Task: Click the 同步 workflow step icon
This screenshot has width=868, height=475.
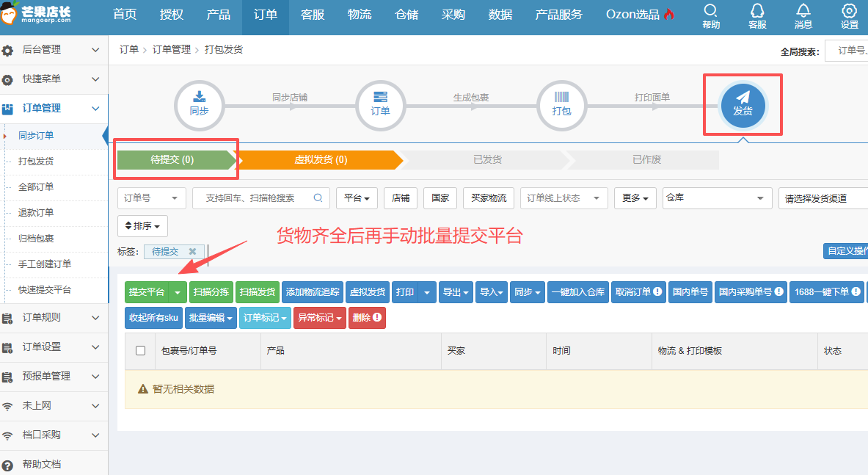Action: (x=199, y=106)
